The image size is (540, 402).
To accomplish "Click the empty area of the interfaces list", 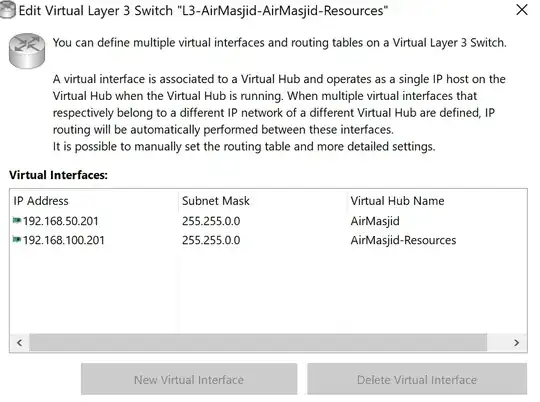I will [x=268, y=291].
